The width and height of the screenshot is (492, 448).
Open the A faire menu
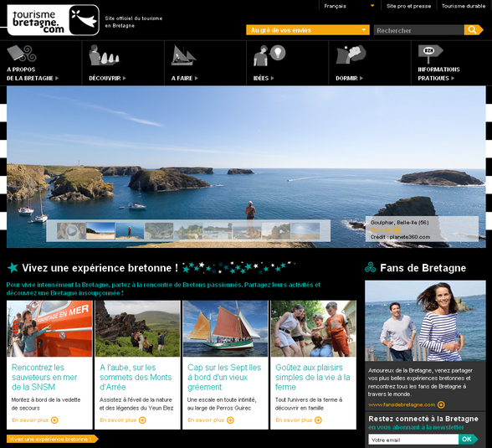click(184, 78)
